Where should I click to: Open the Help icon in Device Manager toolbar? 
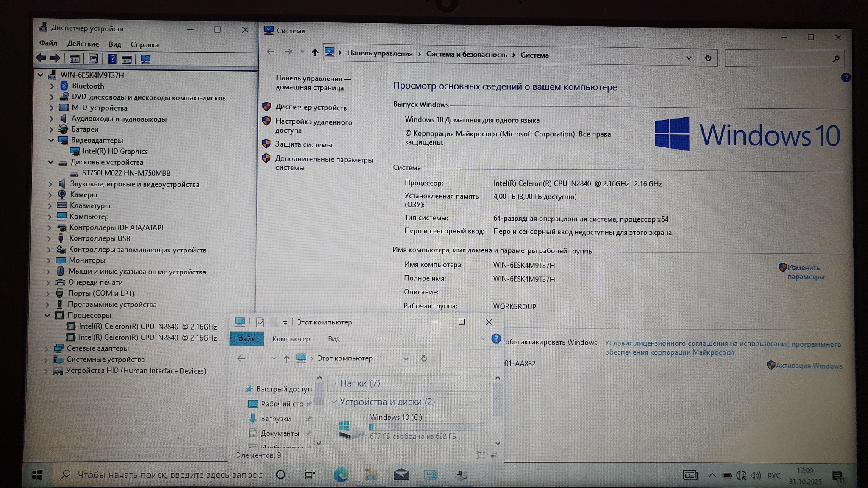(x=112, y=59)
